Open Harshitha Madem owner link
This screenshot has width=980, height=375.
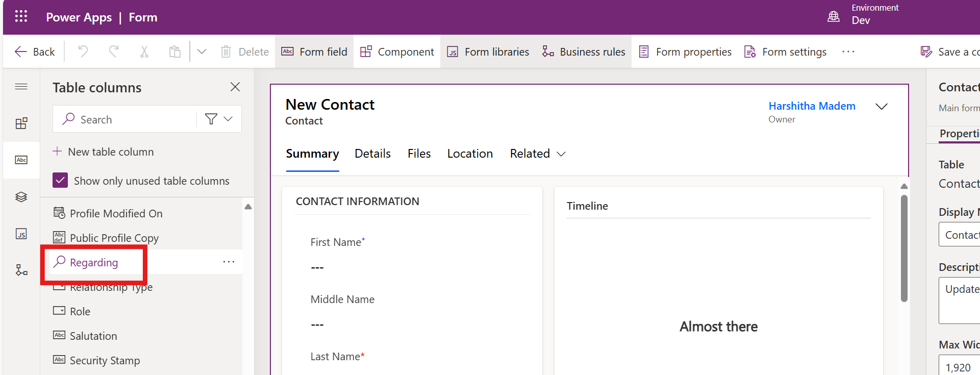(x=812, y=106)
